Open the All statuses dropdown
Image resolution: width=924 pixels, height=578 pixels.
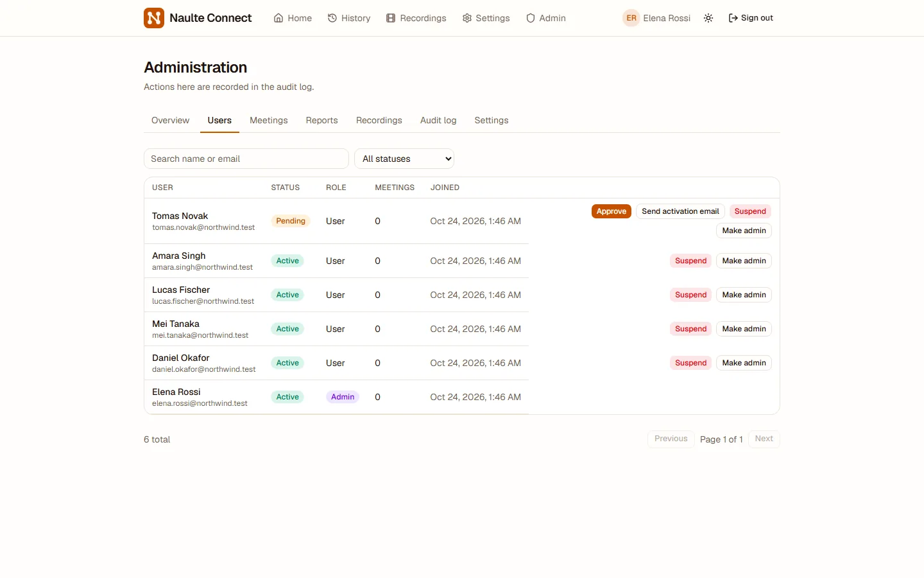click(x=404, y=159)
